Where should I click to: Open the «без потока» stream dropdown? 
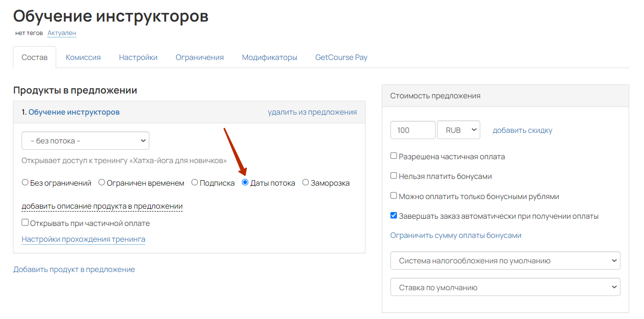[x=85, y=141]
